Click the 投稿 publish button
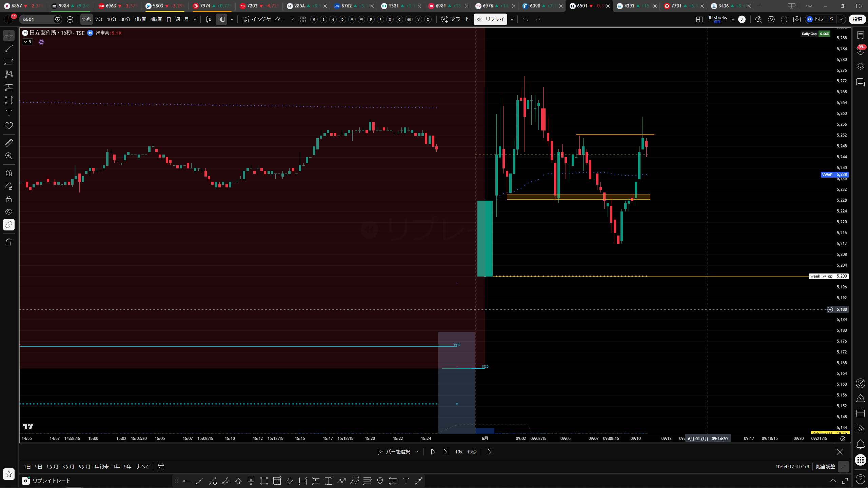Viewport: 868px width, 488px height. (857, 19)
